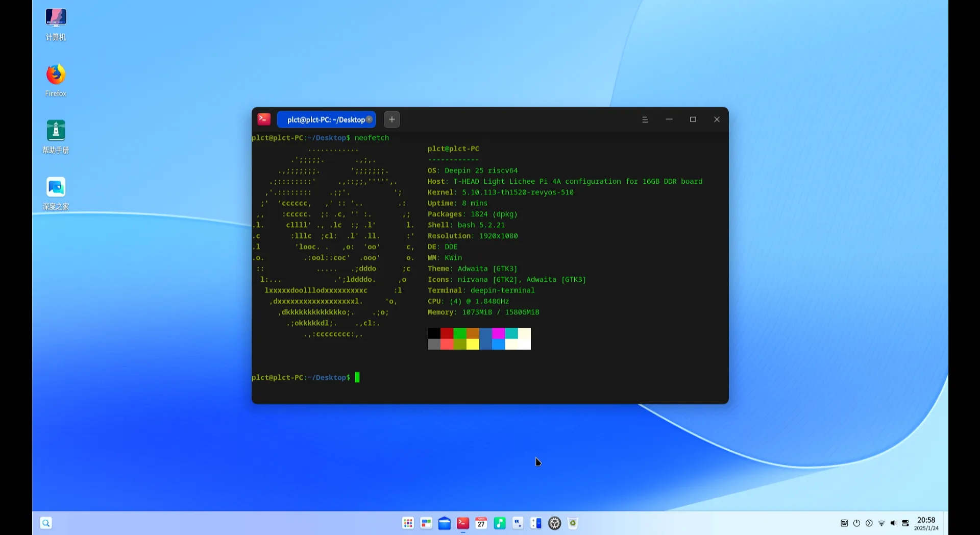Screen dimensions: 980x535
Task: Click the volume speaker tray icon
Action: coord(893,523)
